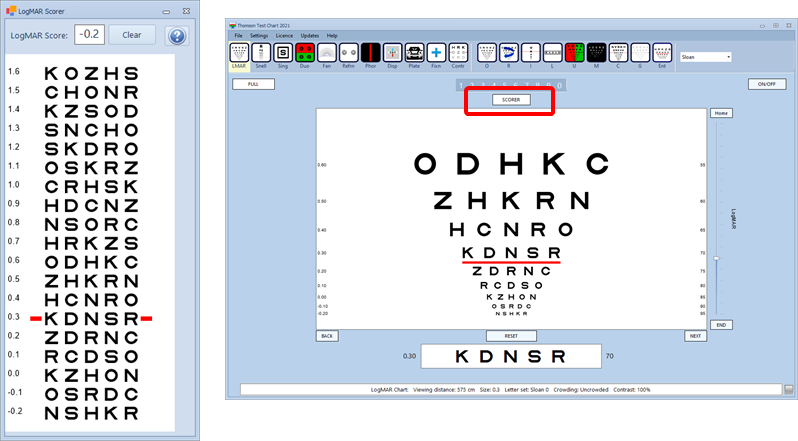Open the Contr contrast chart icon
Image resolution: width=798 pixels, height=441 pixels.
pyautogui.click(x=458, y=54)
